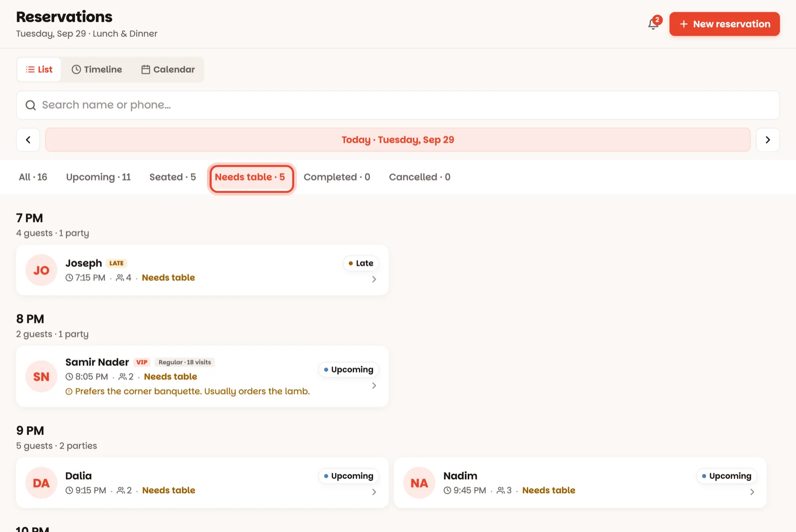Expand Joseph's reservation chevron

374,279
